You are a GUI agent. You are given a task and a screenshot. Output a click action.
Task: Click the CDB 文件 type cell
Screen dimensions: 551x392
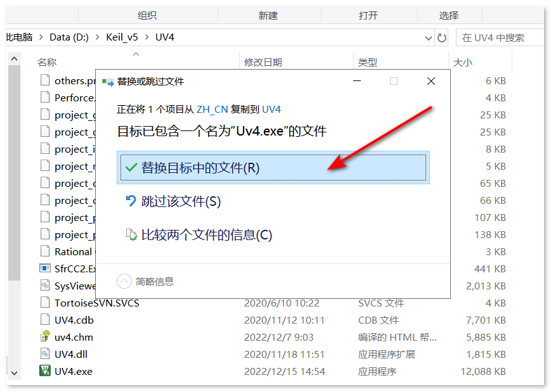point(379,320)
